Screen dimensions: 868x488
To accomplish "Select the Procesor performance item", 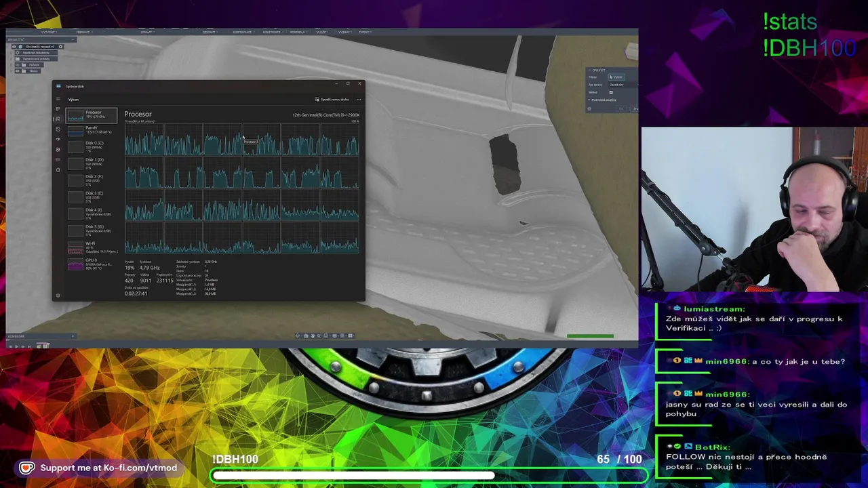I will coord(92,115).
